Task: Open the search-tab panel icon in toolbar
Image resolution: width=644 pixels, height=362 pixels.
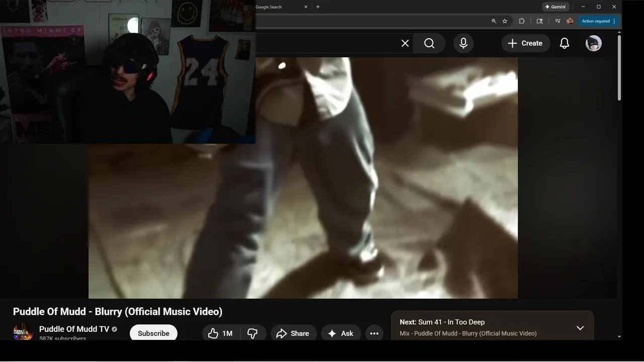Action: pyautogui.click(x=540, y=21)
